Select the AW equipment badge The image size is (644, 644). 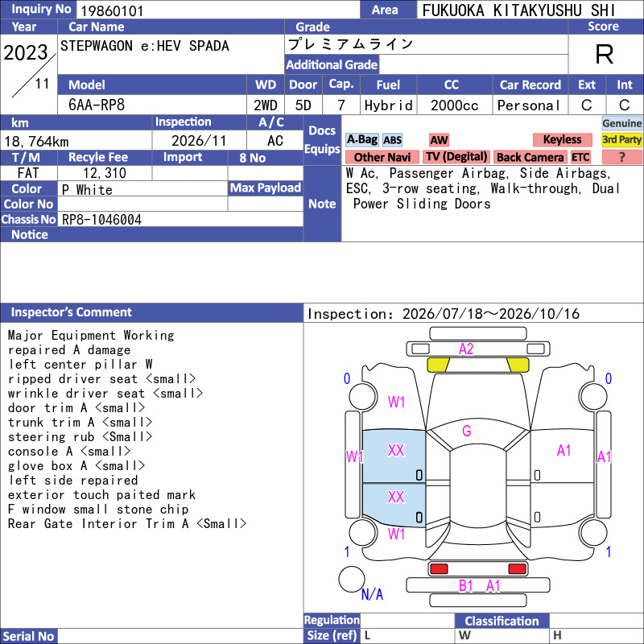[439, 140]
